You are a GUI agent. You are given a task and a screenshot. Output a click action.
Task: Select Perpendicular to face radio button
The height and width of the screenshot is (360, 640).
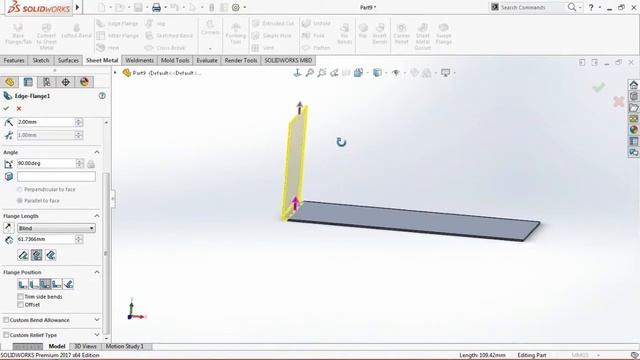click(x=20, y=190)
